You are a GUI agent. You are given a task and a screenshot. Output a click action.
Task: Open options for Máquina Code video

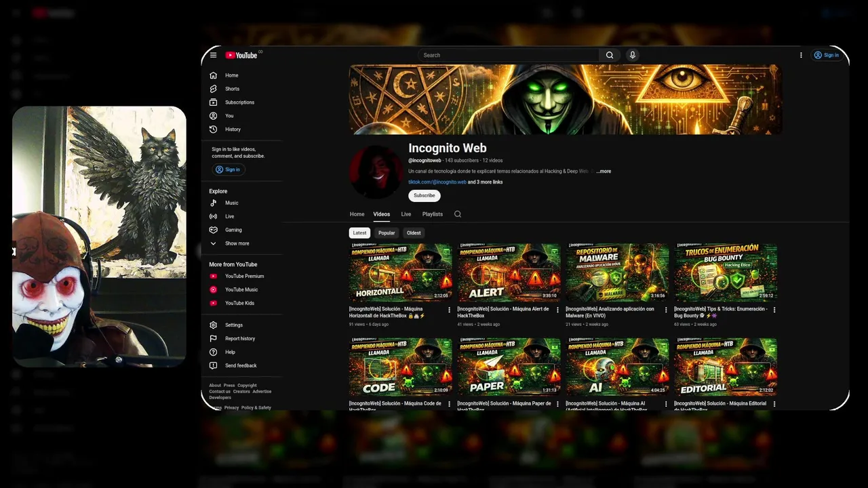[449, 404]
